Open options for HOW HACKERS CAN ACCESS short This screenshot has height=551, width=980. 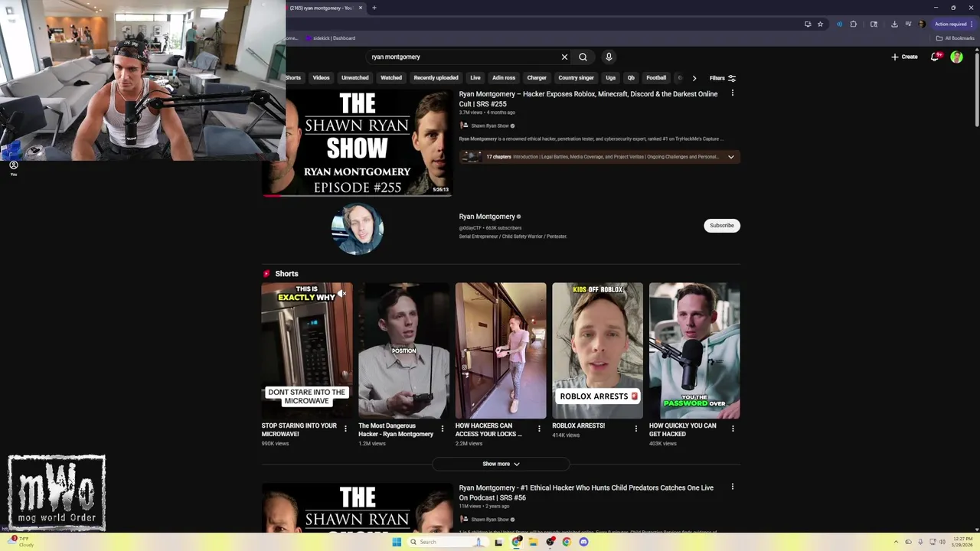[539, 429]
